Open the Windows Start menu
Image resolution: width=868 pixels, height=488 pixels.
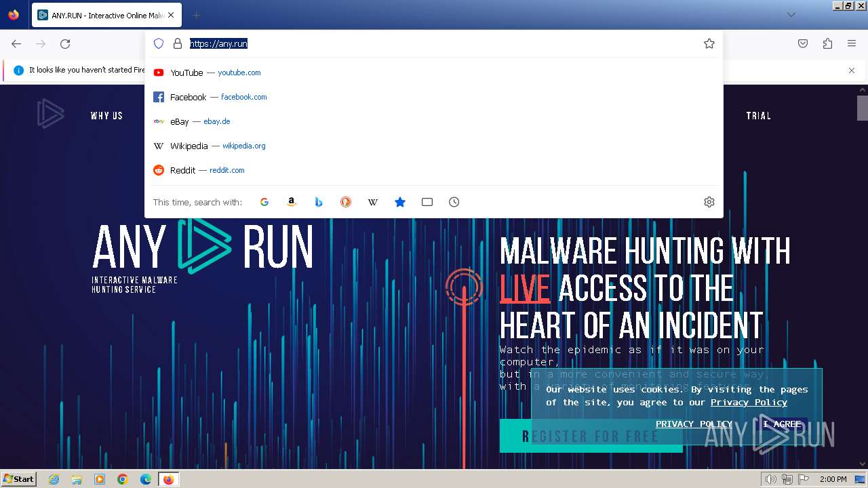19,479
